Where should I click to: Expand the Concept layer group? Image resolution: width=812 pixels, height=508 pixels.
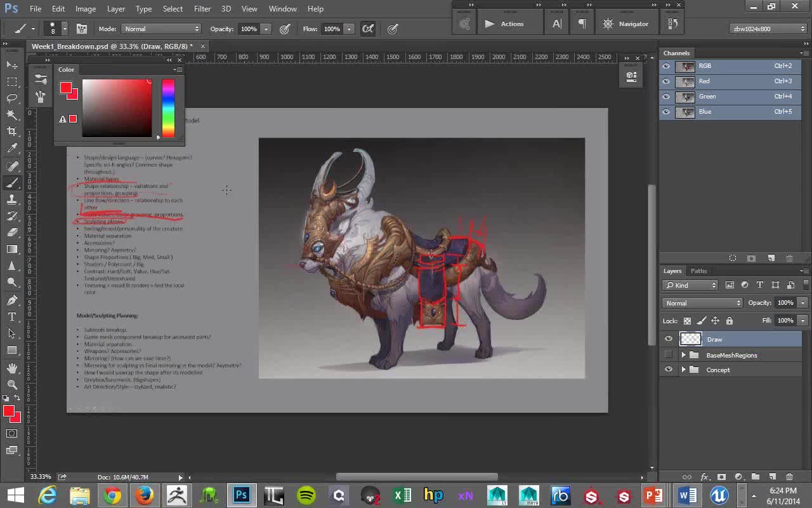tap(683, 370)
